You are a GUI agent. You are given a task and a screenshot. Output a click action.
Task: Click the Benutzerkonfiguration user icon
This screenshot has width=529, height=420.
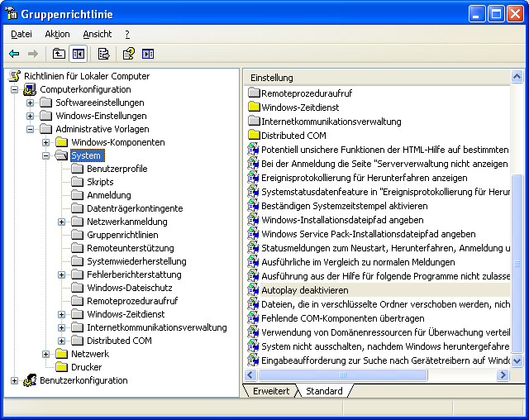[31, 380]
